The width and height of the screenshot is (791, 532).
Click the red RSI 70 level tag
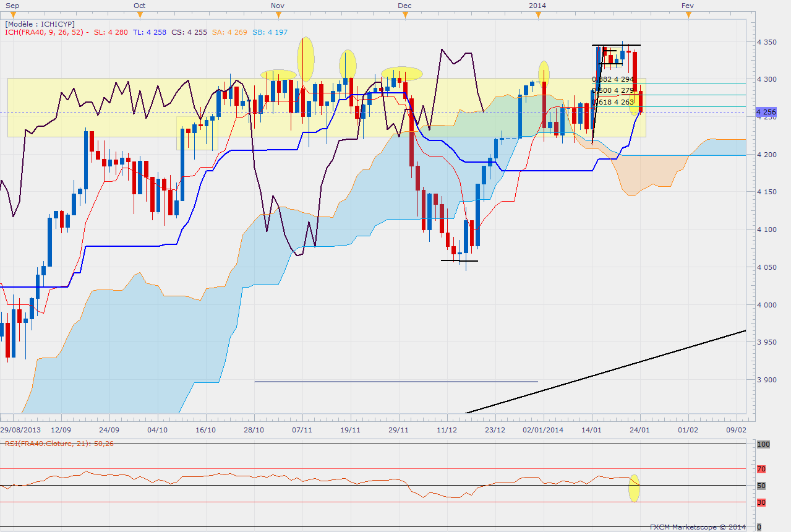coord(760,469)
